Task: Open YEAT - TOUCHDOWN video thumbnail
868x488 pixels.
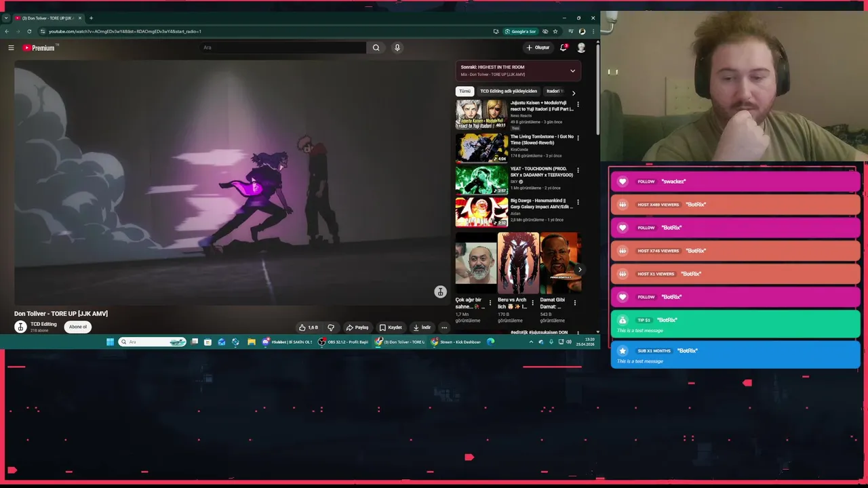Action: 481,180
